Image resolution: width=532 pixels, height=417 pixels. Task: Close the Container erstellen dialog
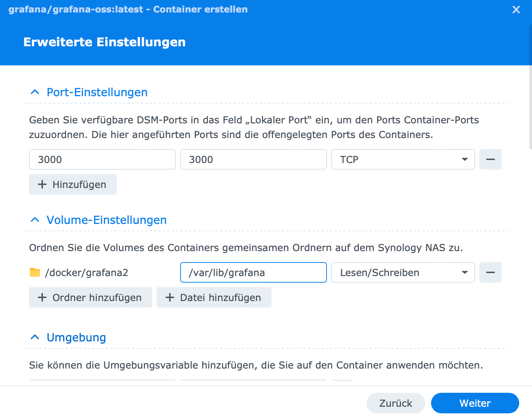tap(516, 10)
